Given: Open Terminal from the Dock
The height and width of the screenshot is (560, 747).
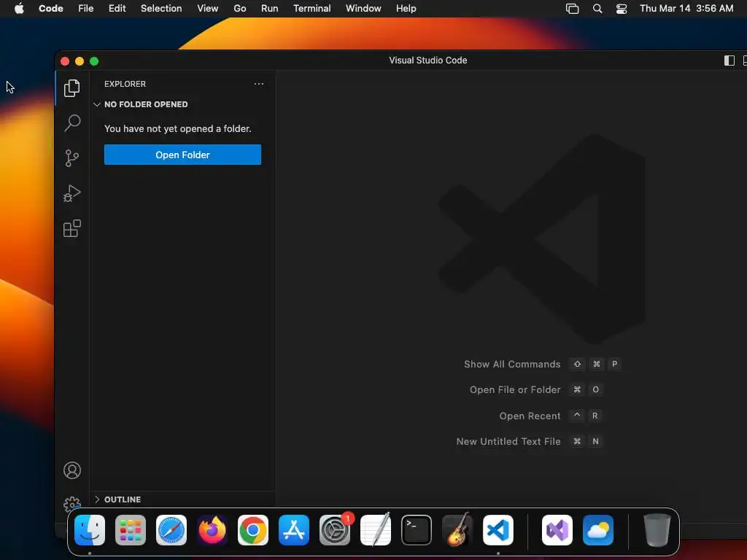Looking at the screenshot, I should 417,530.
